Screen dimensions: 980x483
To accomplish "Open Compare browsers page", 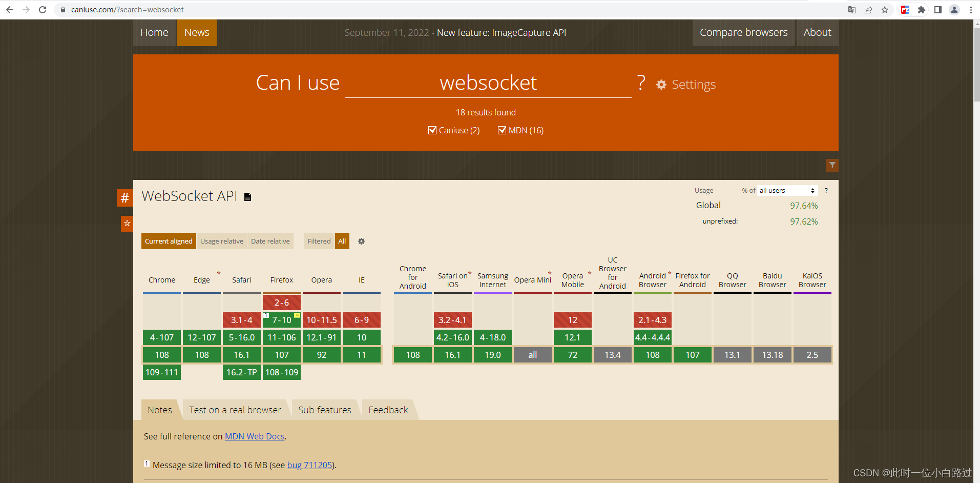I will (744, 33).
